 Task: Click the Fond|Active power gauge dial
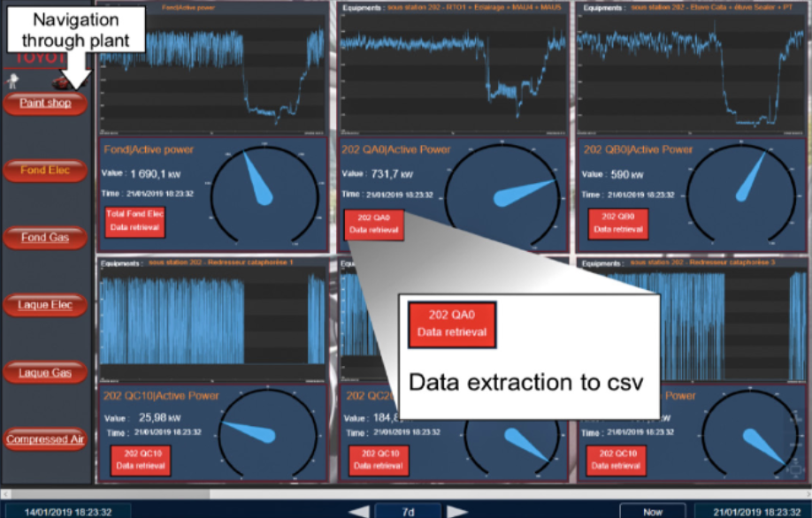pyautogui.click(x=264, y=195)
